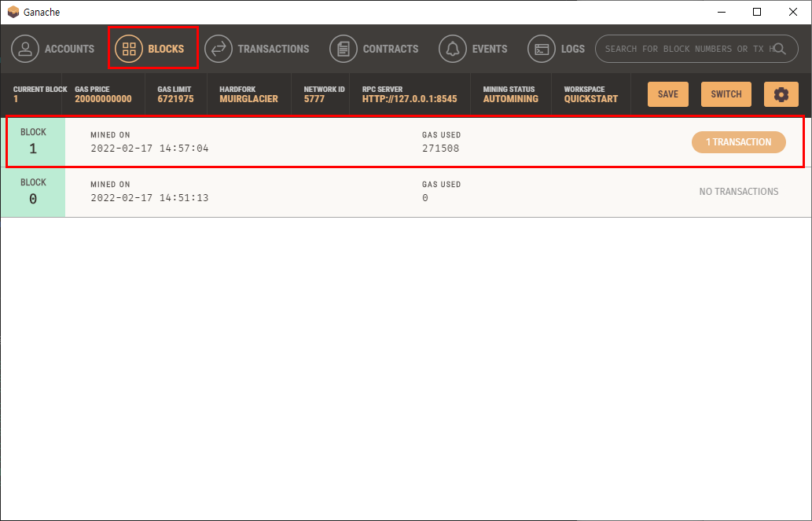Screen dimensions: 812x521
Task: Open the Logs tab
Action: click(x=557, y=49)
